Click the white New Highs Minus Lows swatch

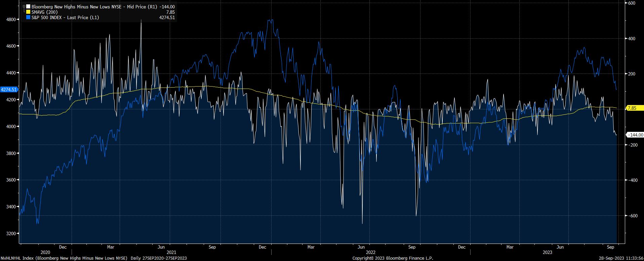pyautogui.click(x=28, y=7)
